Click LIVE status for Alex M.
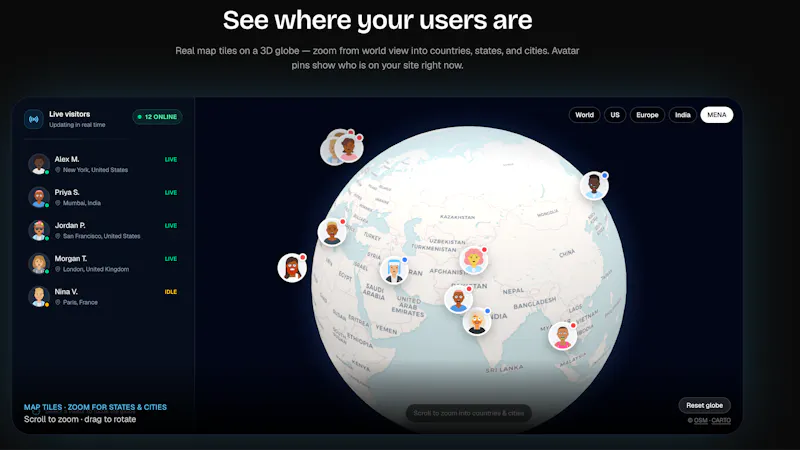This screenshot has width=800, height=450. coord(170,159)
